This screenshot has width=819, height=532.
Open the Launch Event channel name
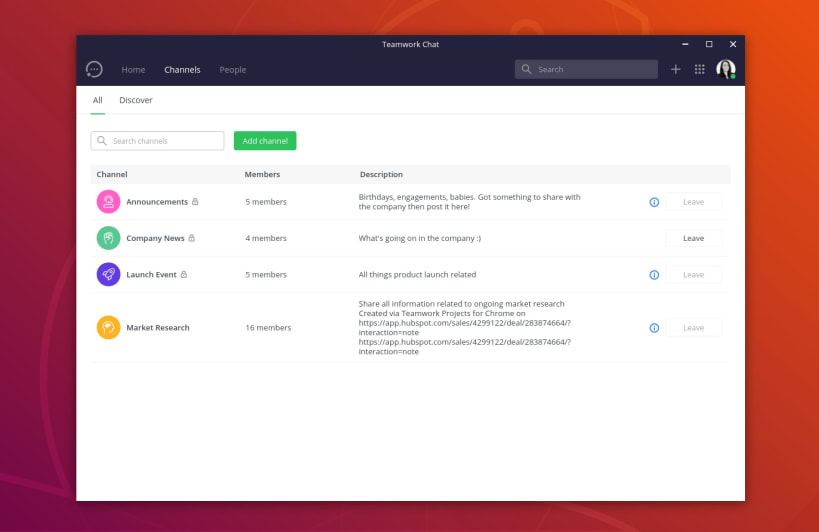[x=151, y=275]
